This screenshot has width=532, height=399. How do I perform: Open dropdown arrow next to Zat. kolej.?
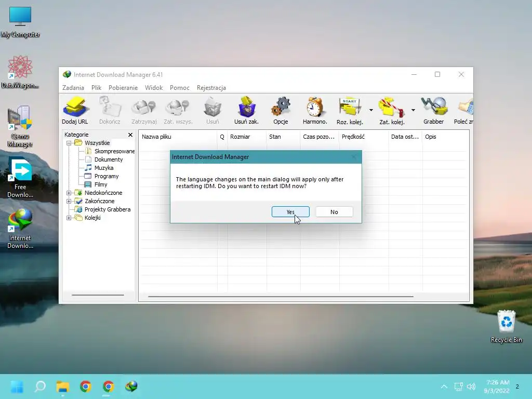pyautogui.click(x=413, y=110)
